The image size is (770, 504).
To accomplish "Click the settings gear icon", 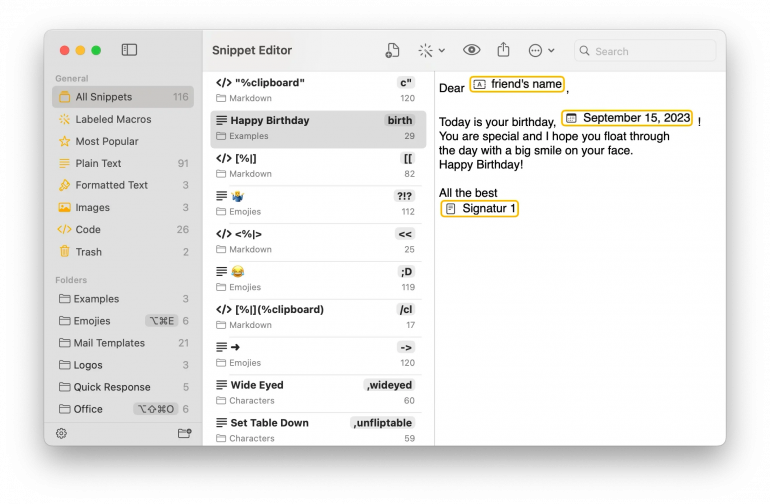I will [x=61, y=433].
